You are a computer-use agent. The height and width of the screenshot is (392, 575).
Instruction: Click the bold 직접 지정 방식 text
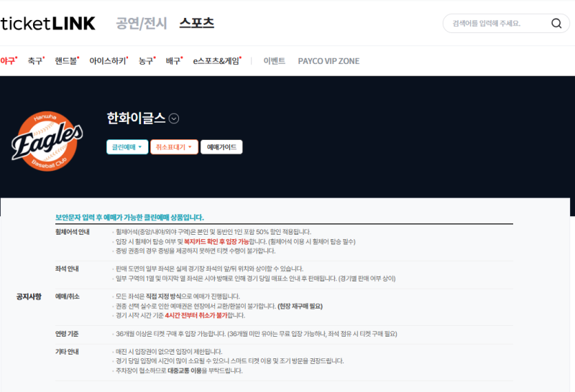click(163, 297)
